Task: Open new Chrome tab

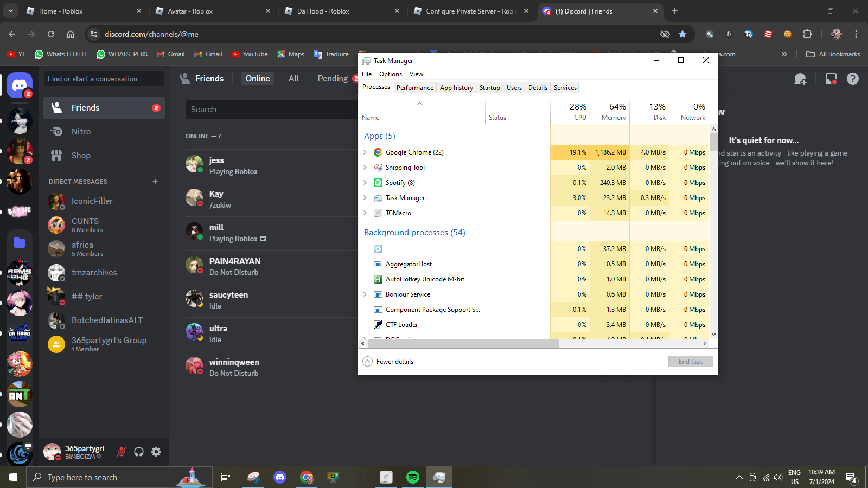Action: [675, 11]
